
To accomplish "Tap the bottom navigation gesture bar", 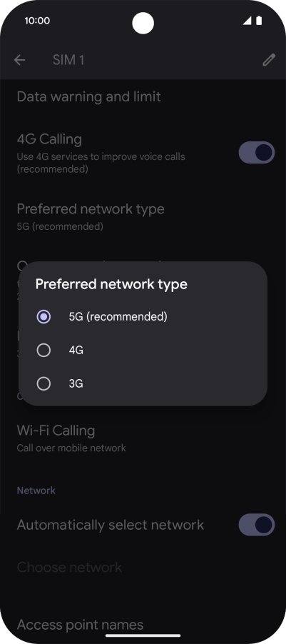I will pos(143,635).
